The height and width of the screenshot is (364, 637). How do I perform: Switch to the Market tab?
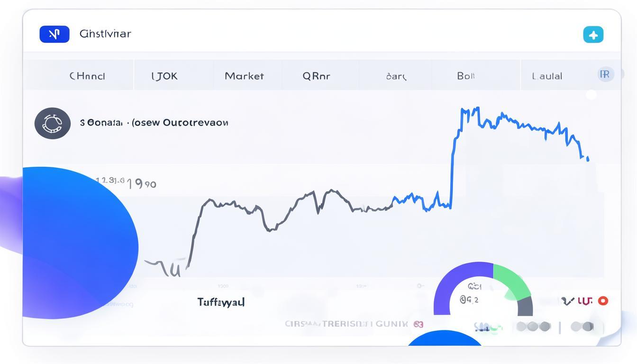pos(244,76)
